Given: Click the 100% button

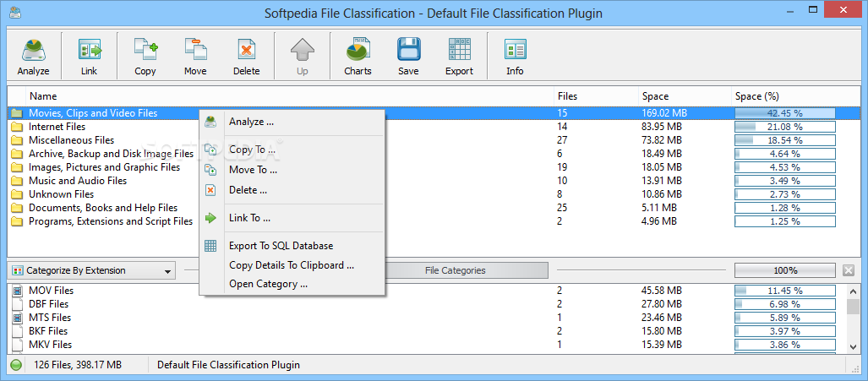Looking at the screenshot, I should point(785,270).
